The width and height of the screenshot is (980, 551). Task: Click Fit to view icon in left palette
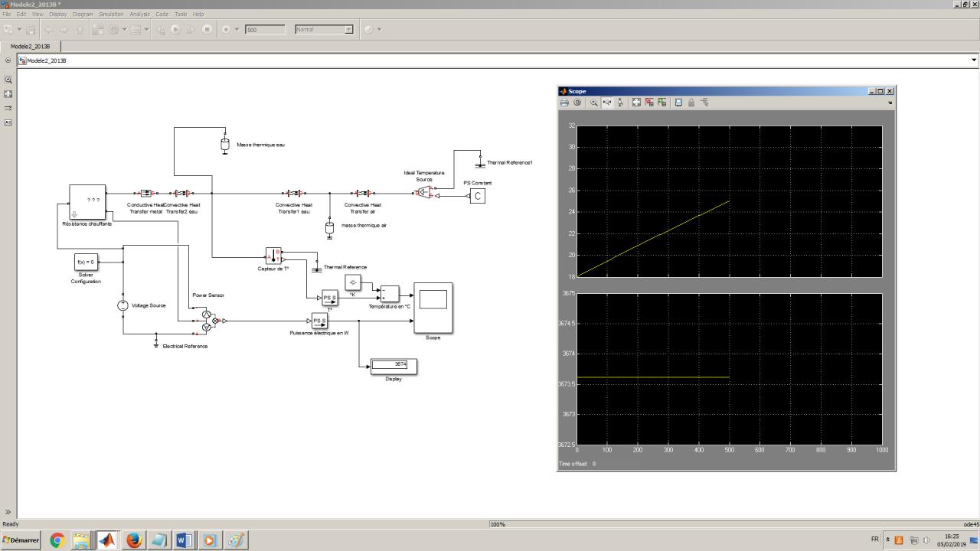point(8,94)
